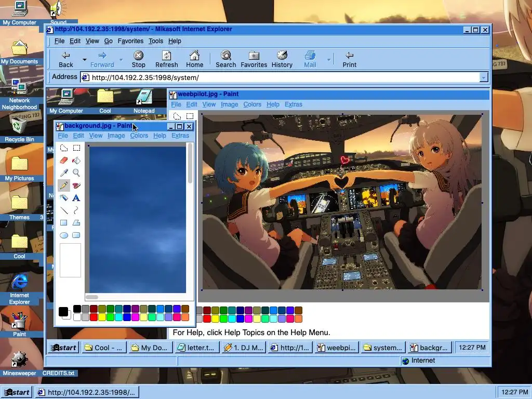This screenshot has width=532, height=399.
Task: Open the Minesweeper desktop icon
Action: (x=19, y=364)
